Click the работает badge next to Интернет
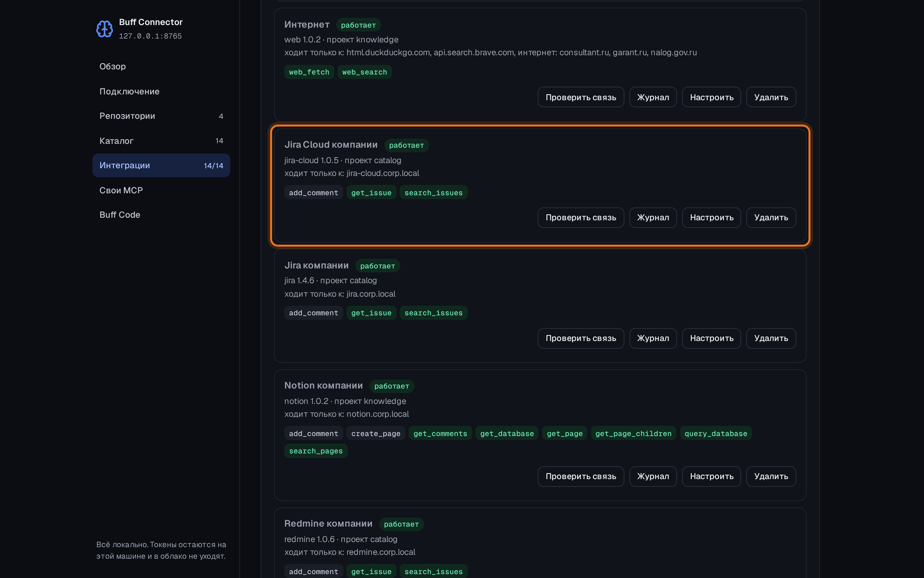The image size is (924, 578). (358, 25)
